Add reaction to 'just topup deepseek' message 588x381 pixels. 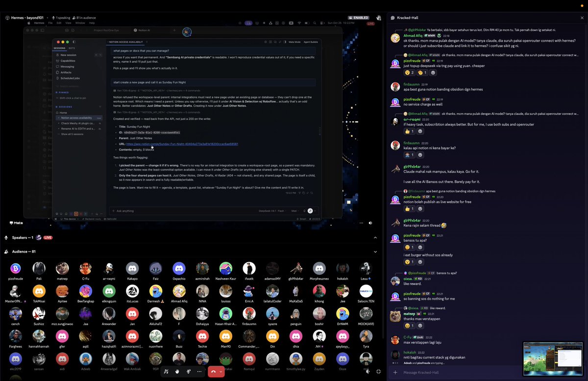point(433,73)
